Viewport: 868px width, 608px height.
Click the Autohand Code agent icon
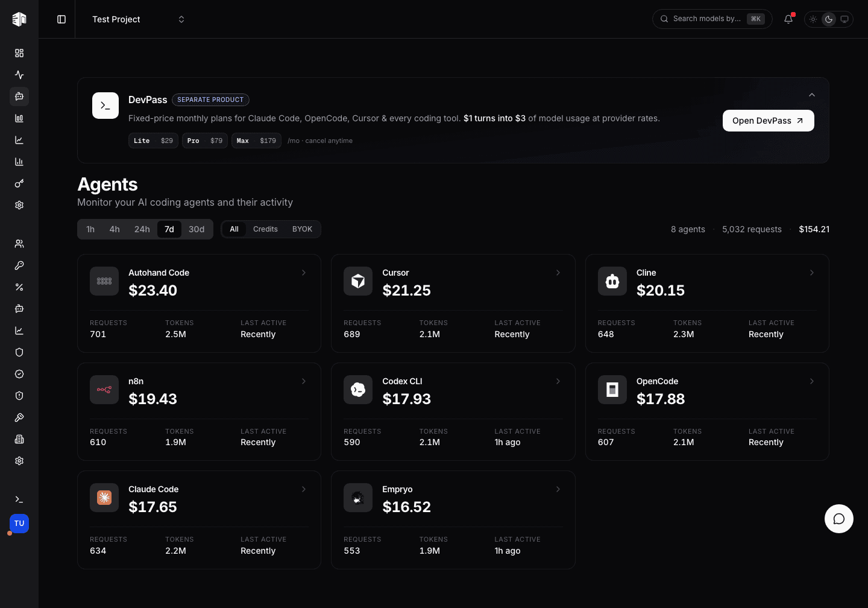point(104,281)
